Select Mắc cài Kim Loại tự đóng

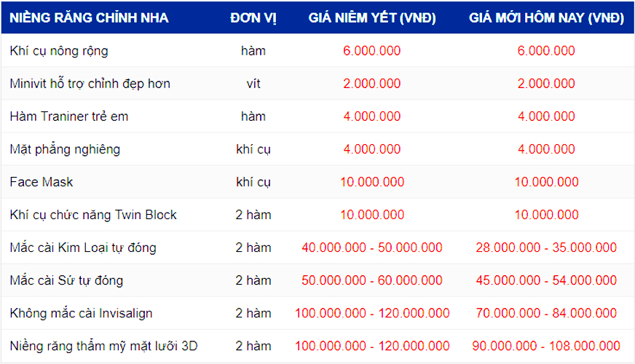click(83, 248)
